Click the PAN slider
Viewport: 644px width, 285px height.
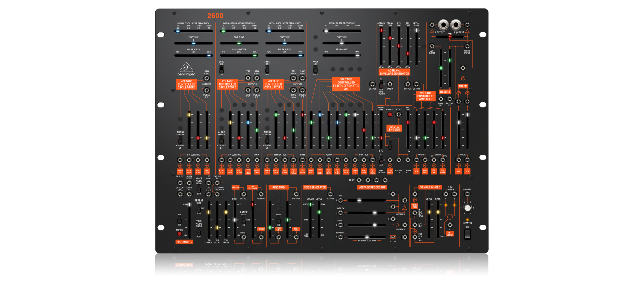(x=449, y=37)
